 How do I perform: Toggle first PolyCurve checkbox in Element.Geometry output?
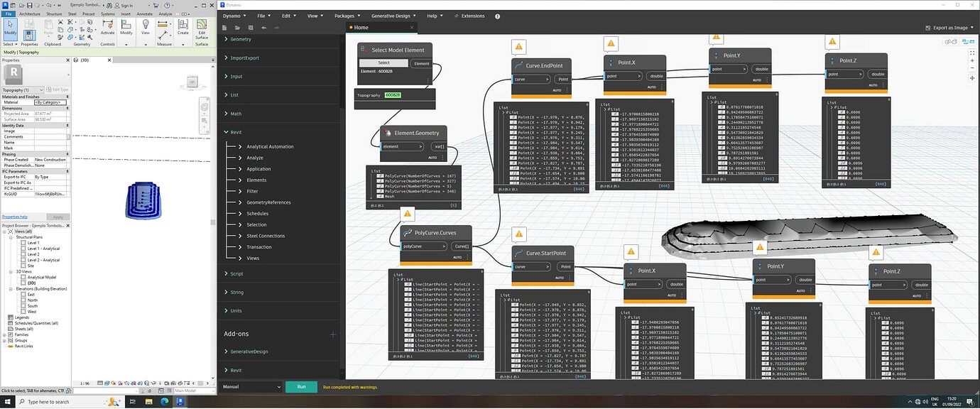click(381, 175)
